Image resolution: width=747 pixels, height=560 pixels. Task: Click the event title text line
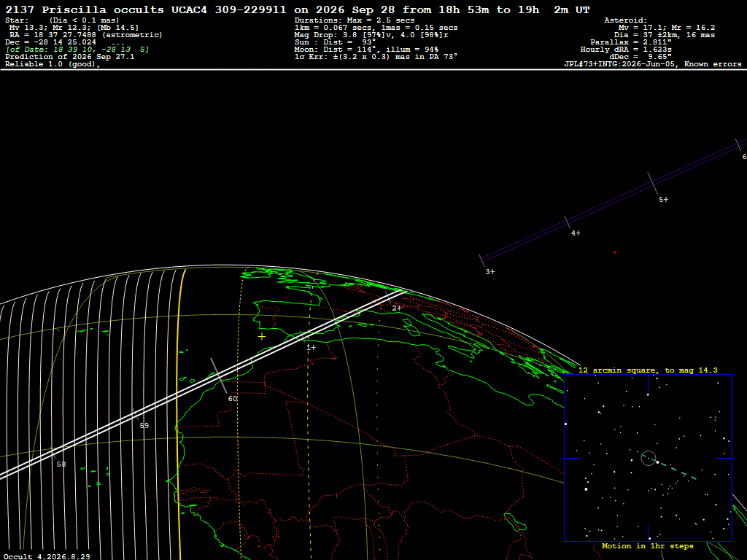pyautogui.click(x=298, y=9)
